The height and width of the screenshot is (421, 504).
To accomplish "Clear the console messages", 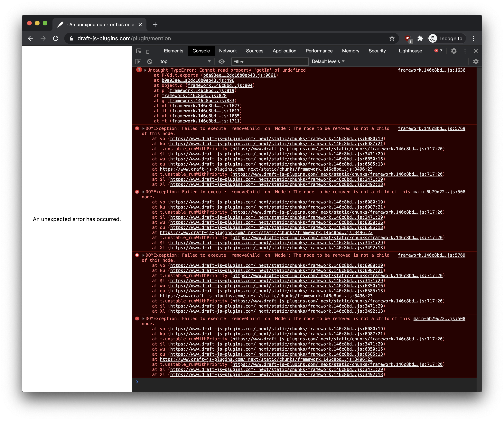I will point(150,62).
